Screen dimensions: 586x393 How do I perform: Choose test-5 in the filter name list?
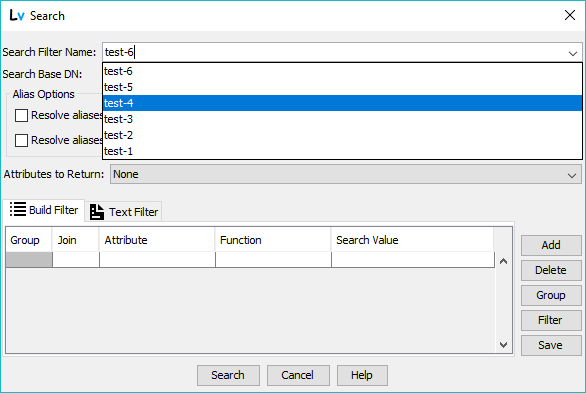[342, 87]
